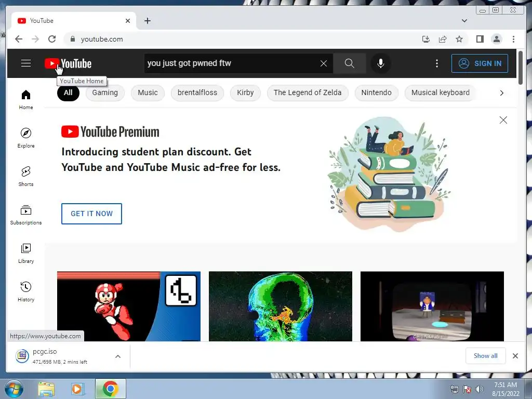The height and width of the screenshot is (399, 532).
Task: Open Library in the sidebar
Action: tap(26, 253)
